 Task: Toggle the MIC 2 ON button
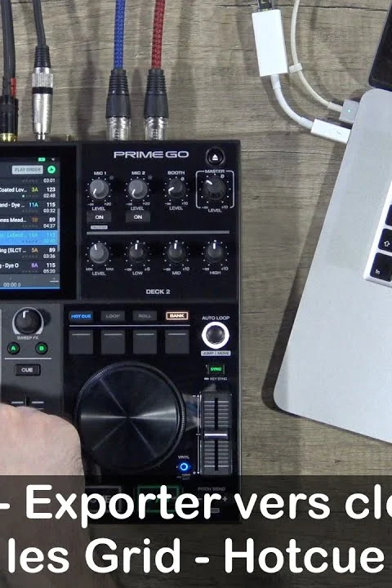(138, 217)
